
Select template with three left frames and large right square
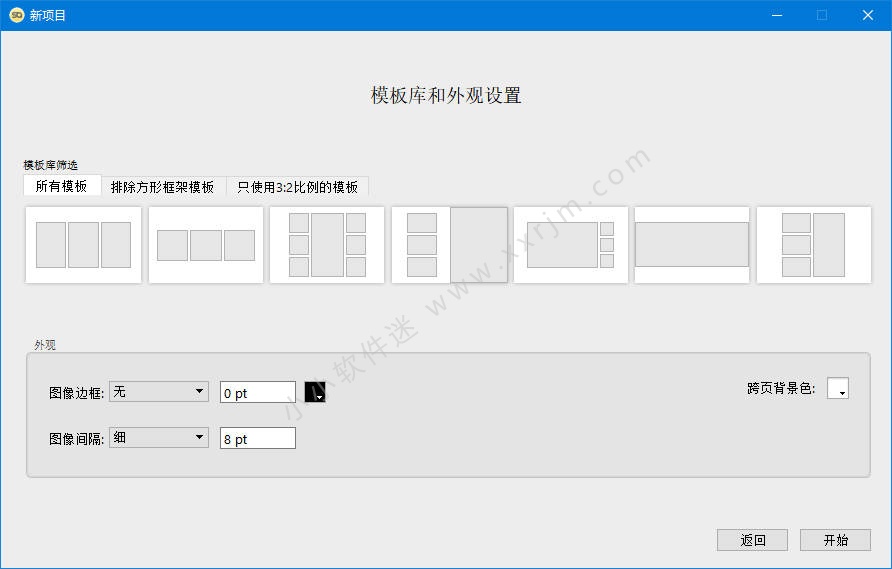(x=449, y=245)
